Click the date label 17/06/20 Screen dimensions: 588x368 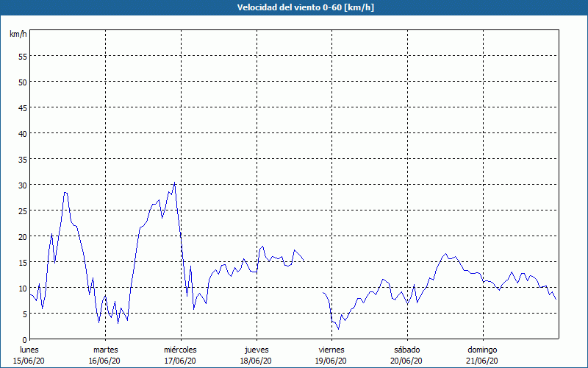(180, 361)
